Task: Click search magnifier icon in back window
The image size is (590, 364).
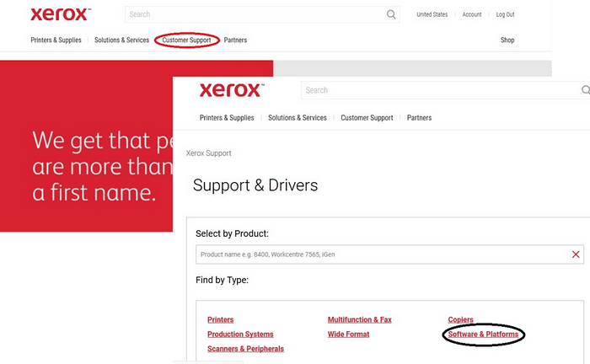Action: pos(391,14)
